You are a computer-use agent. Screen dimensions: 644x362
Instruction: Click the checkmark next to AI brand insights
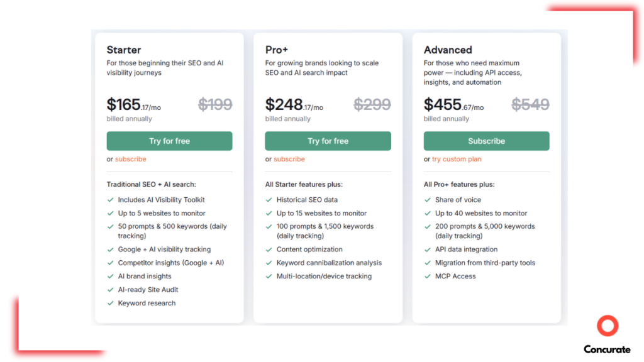click(111, 276)
